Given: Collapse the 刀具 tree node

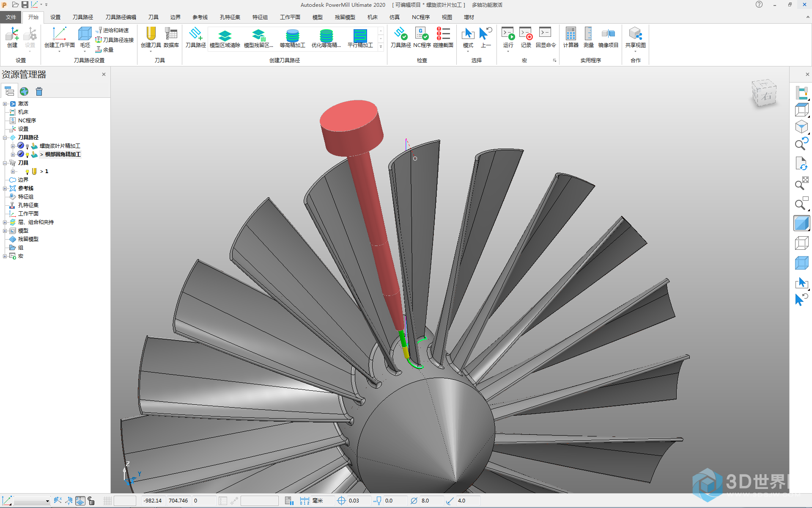Looking at the screenshot, I should point(5,163).
